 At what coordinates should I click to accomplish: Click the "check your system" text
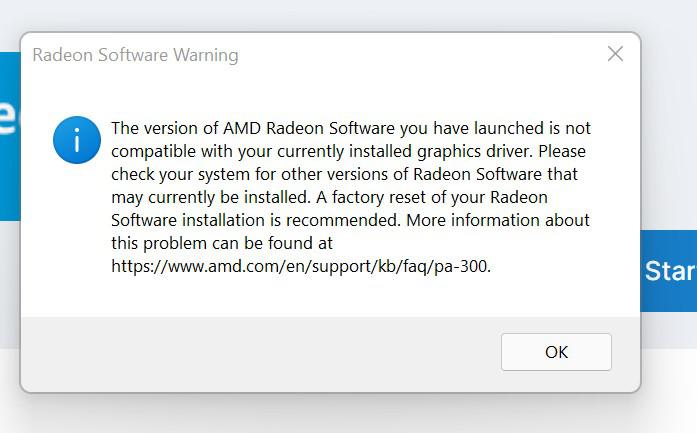pyautogui.click(x=176, y=174)
